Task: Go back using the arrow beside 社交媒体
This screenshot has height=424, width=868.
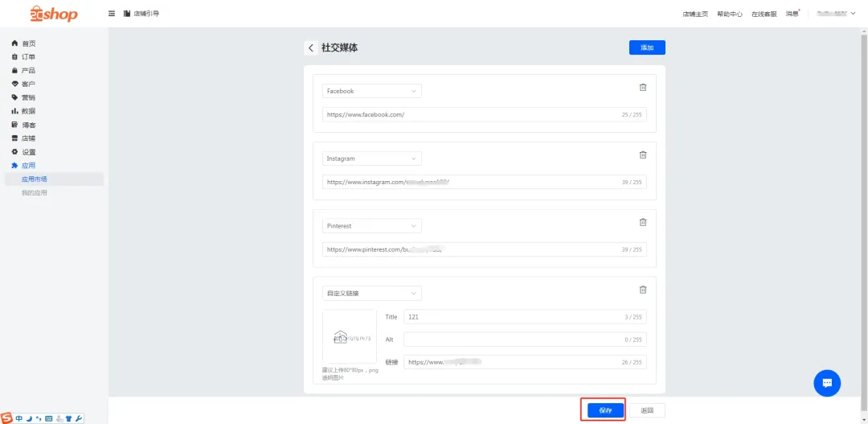Action: [310, 48]
